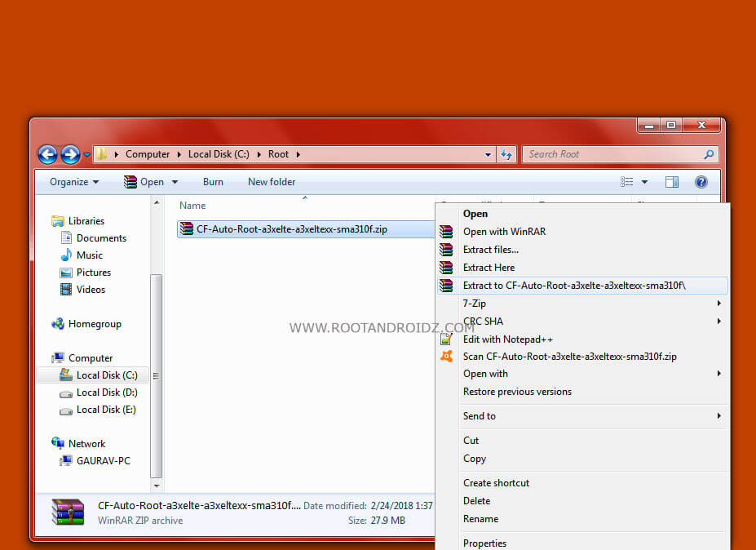This screenshot has width=756, height=550.
Task: Expand the arrow after Root in breadcrumb
Action: 298,154
